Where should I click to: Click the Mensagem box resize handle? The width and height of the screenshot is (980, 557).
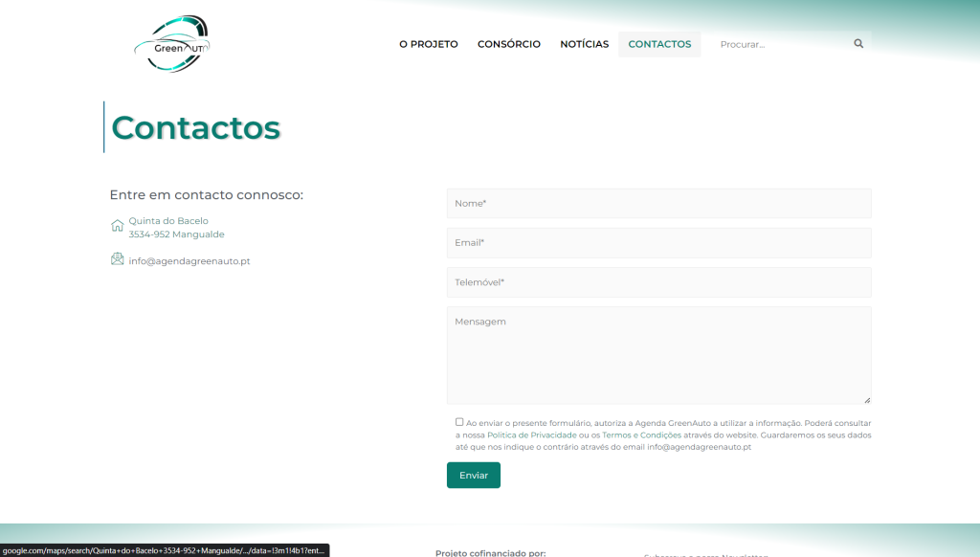click(x=867, y=400)
